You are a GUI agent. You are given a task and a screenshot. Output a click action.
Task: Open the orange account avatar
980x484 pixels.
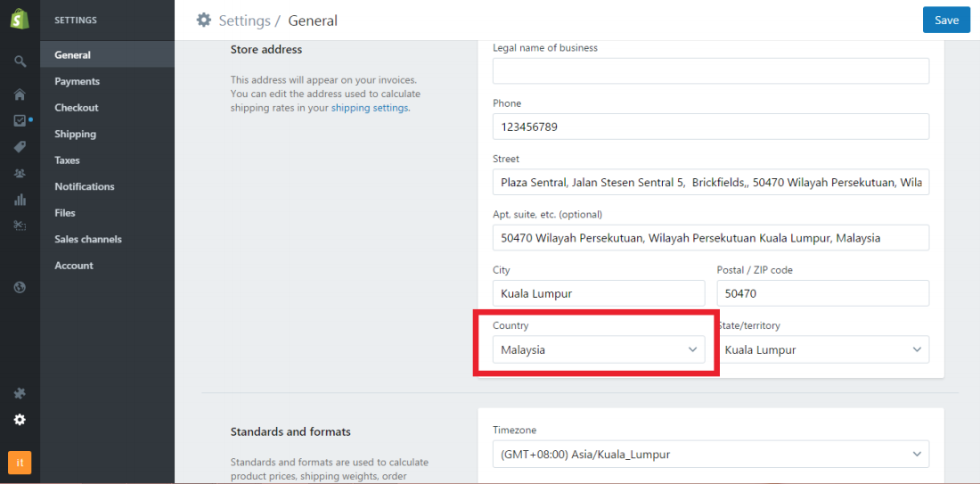(20, 463)
